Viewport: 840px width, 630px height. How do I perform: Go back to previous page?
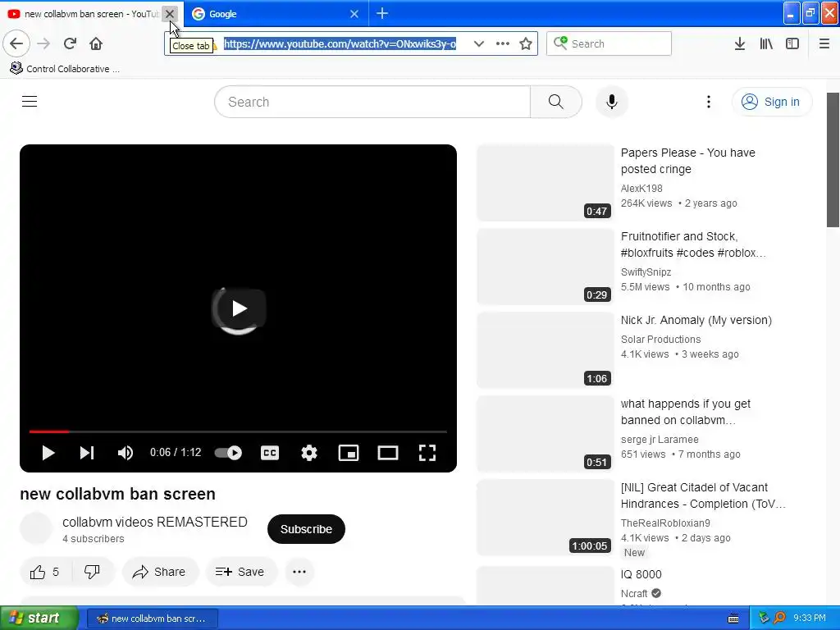coord(16,43)
